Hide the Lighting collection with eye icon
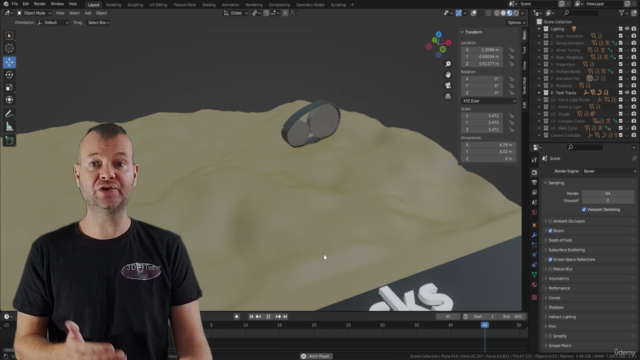This screenshot has height=360, width=640. (627, 29)
